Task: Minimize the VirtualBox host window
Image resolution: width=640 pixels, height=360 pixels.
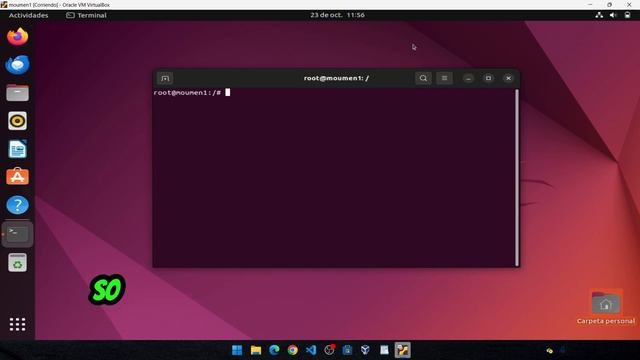Action: pos(590,4)
